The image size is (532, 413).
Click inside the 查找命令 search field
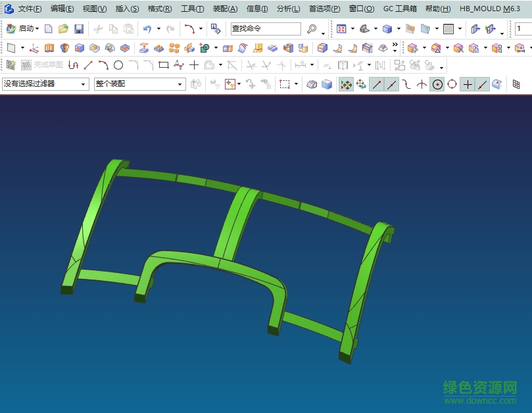click(x=265, y=29)
